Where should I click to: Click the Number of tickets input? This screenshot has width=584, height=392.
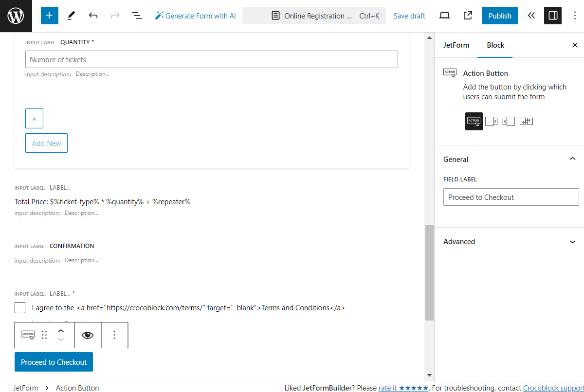click(212, 59)
